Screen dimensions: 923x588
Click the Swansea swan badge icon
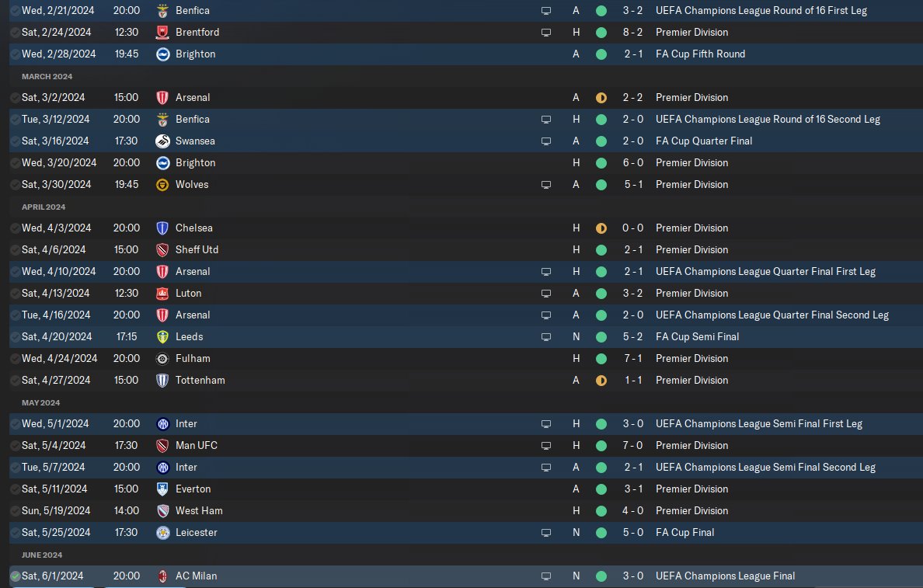pyautogui.click(x=162, y=141)
